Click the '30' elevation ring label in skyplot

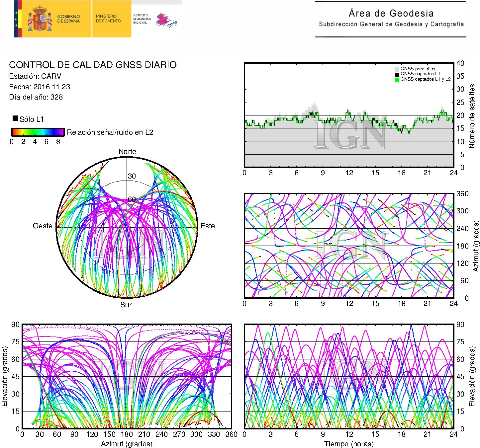(x=132, y=176)
